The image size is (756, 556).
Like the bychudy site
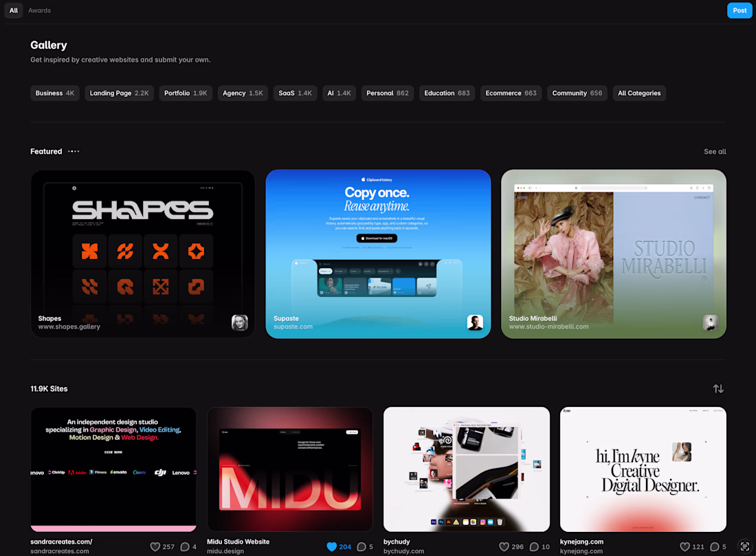[504, 546]
